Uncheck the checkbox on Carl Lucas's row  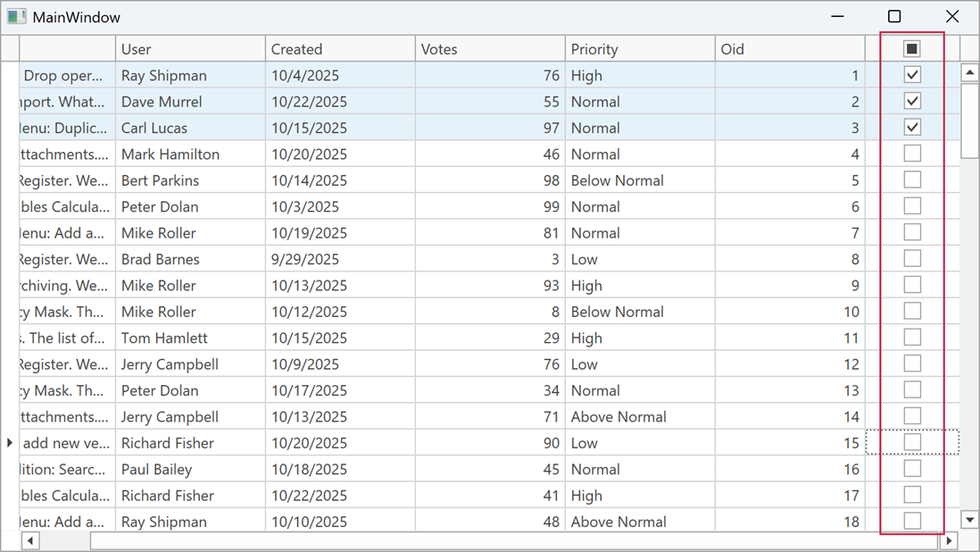tap(911, 127)
